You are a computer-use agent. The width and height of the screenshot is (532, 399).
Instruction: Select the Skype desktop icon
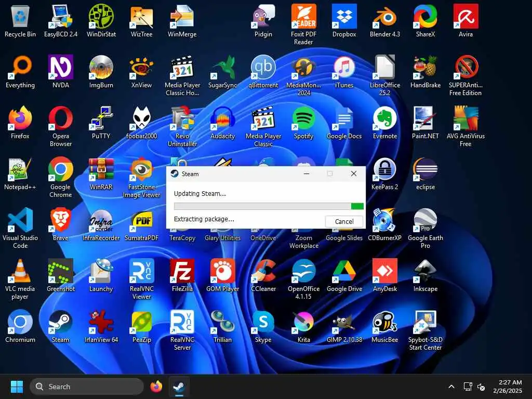click(x=263, y=326)
